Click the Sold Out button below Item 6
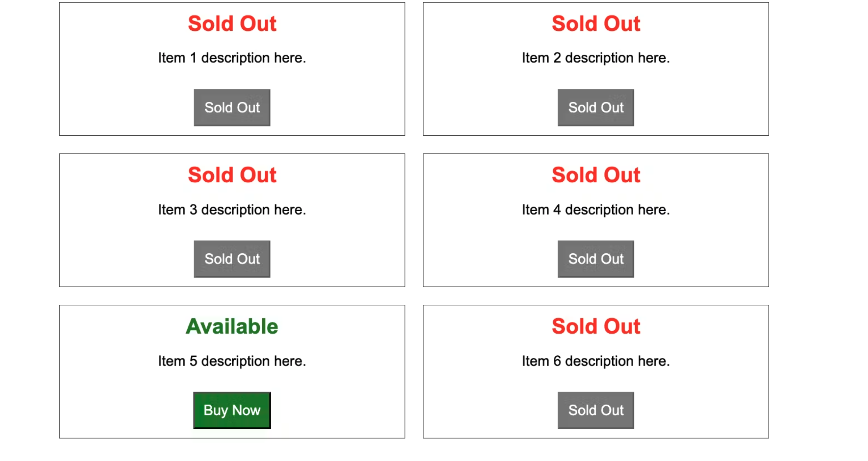The height and width of the screenshot is (461, 868). tap(596, 410)
